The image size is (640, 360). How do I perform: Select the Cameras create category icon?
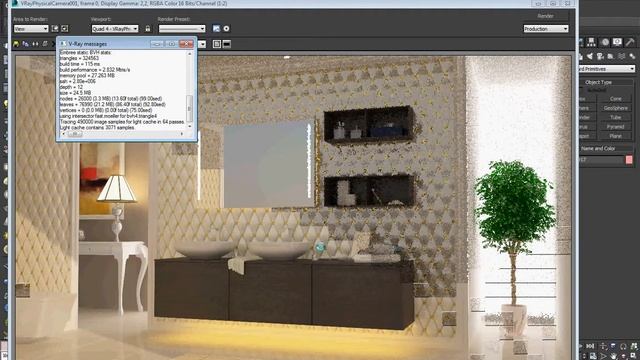pos(600,56)
